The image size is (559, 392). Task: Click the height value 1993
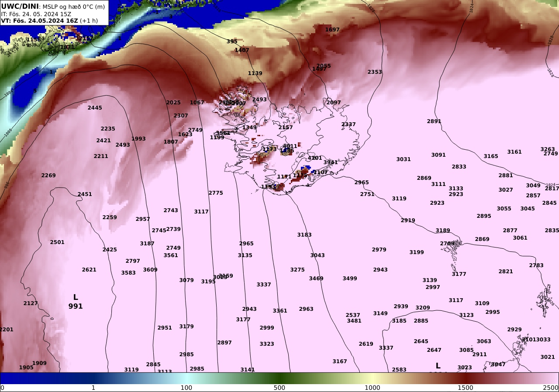coord(138,139)
